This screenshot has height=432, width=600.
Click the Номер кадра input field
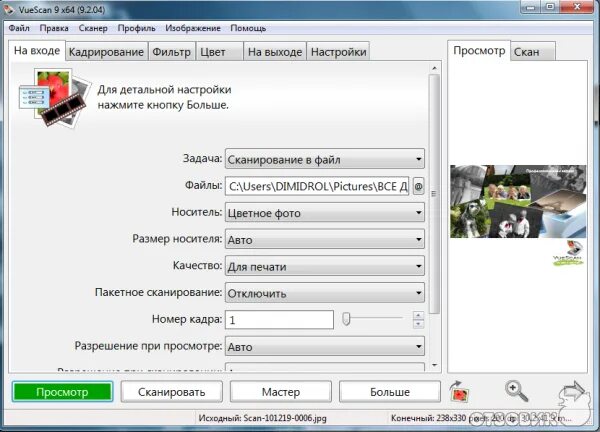pyautogui.click(x=279, y=320)
